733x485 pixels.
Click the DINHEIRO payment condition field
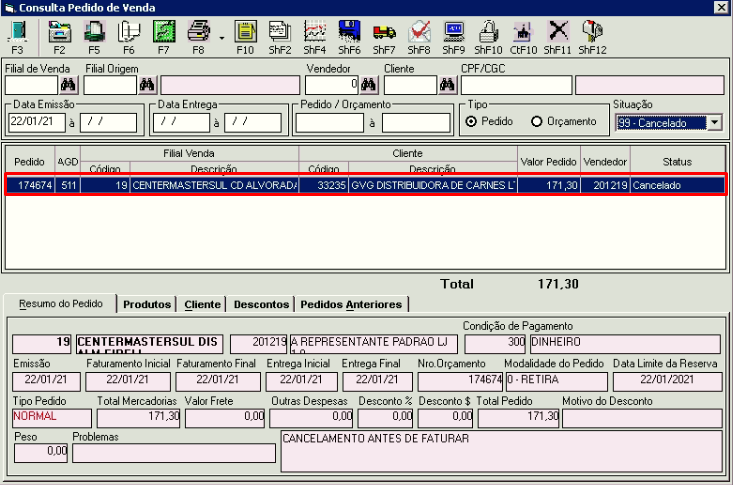coord(625,344)
